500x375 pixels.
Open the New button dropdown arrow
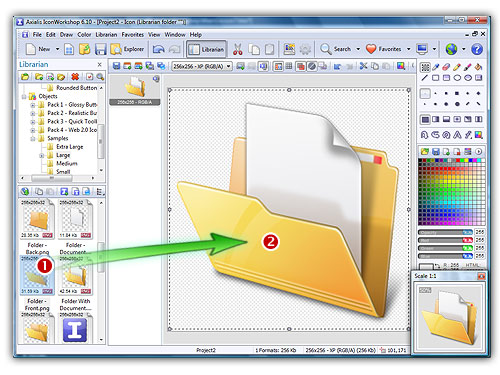(x=57, y=49)
